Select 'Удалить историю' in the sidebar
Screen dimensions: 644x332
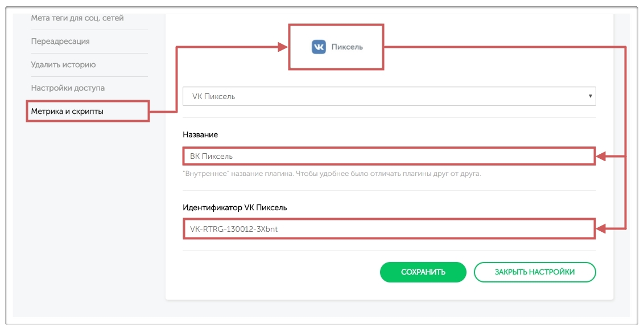pos(63,65)
